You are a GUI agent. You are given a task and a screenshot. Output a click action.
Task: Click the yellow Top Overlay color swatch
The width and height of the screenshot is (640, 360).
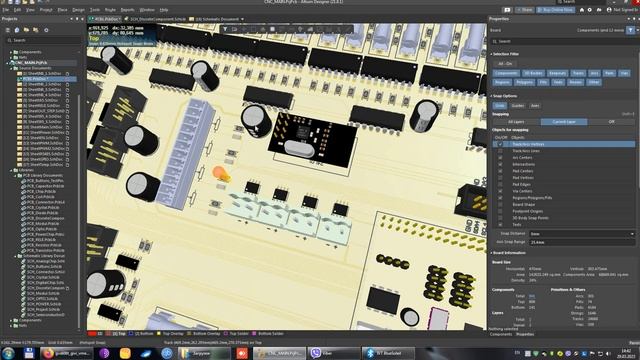(x=159, y=334)
